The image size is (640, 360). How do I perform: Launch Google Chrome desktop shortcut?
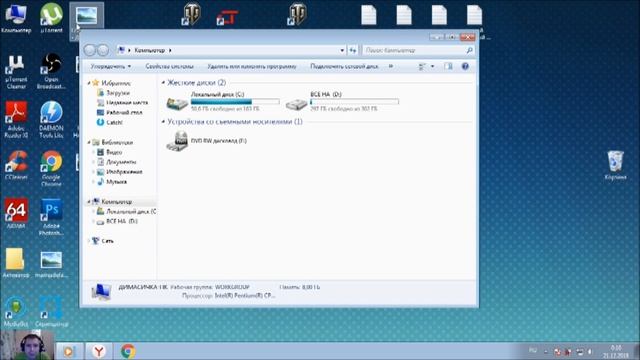51,168
